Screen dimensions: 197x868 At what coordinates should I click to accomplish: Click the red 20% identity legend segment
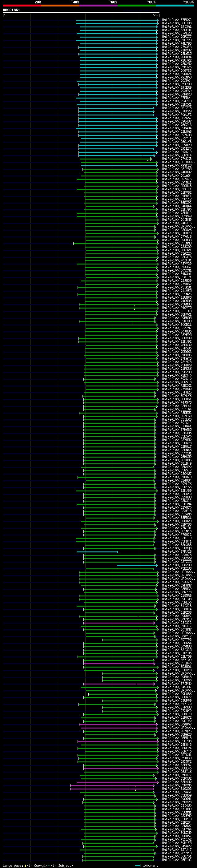(x=22, y=6)
